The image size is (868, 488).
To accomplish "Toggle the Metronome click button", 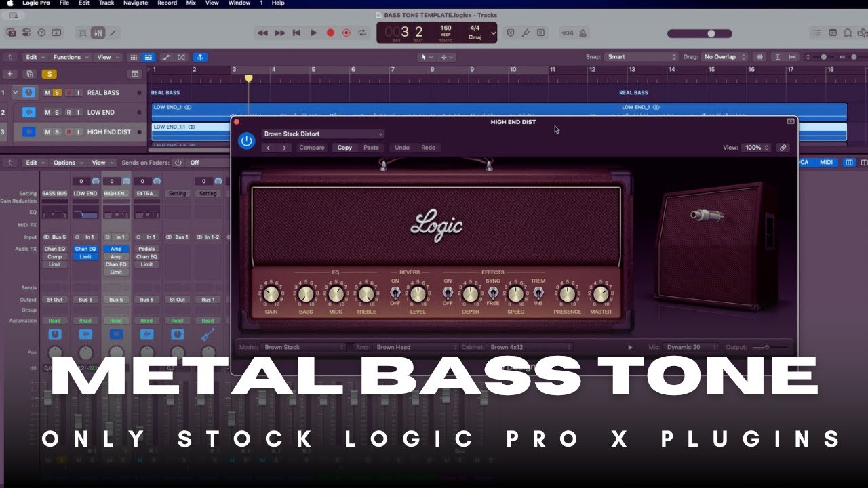I will 583,33.
